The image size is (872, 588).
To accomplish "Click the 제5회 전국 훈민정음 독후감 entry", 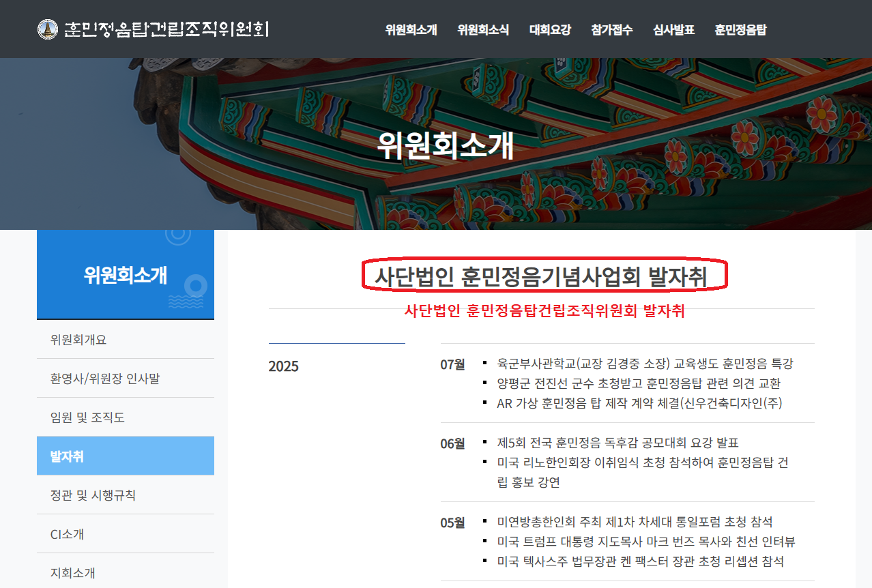I will click(x=617, y=443).
